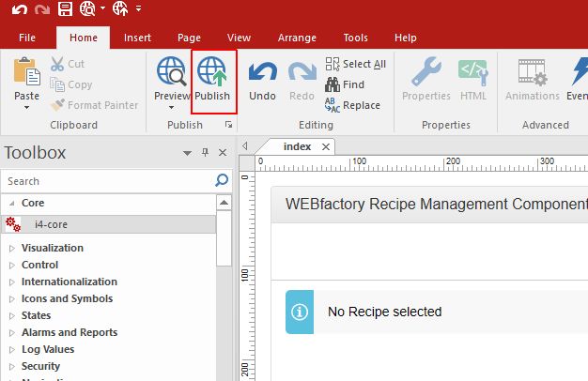Expand the Icons and Symbols category

click(x=12, y=298)
